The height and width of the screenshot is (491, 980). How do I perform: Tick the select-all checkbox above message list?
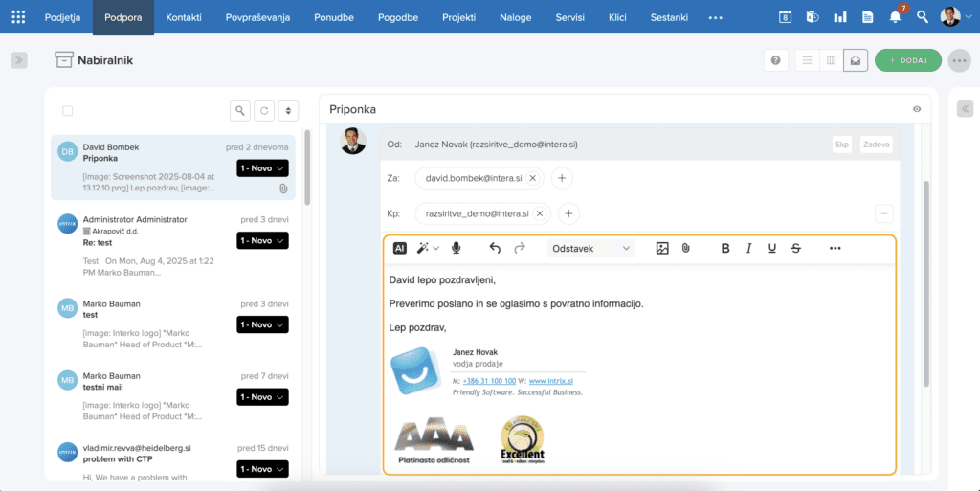[x=67, y=111]
